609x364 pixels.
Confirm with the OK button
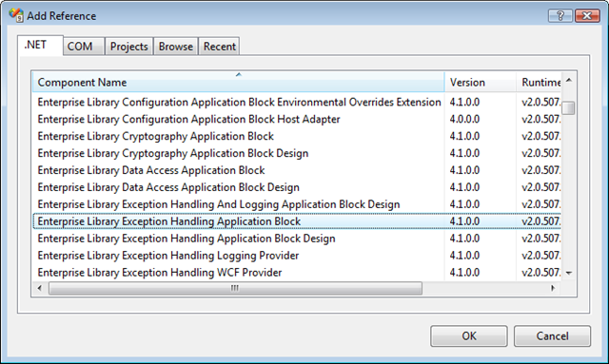[x=469, y=335]
